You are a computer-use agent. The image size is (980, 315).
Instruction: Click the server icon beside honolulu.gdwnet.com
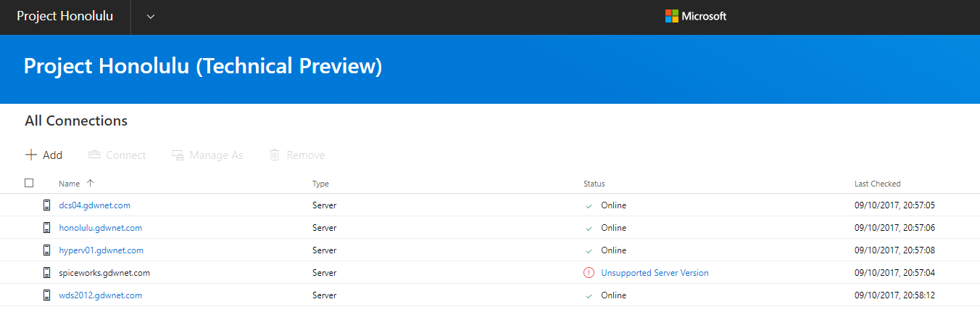coord(47,228)
